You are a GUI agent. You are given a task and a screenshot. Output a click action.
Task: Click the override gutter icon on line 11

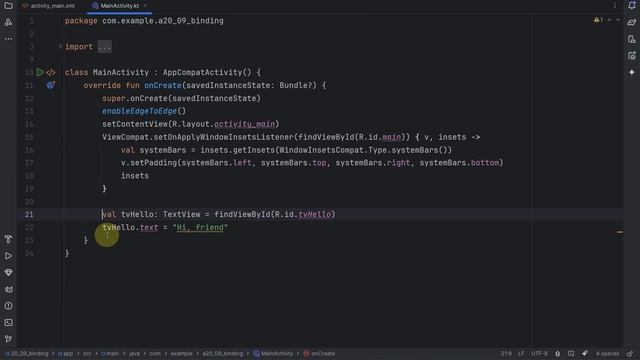(51, 85)
